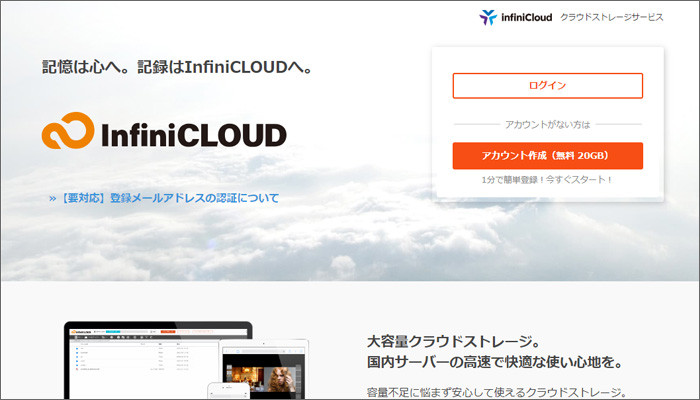Screen dimensions: 700x400
Task: Click the 1分で簡単登録！今すぐスタート！ text
Action: (547, 180)
